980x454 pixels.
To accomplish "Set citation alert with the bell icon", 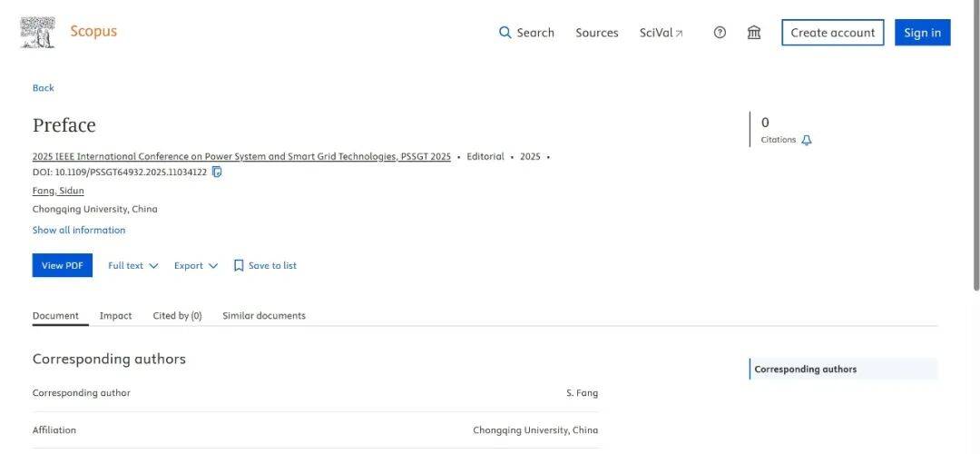I will tap(807, 140).
